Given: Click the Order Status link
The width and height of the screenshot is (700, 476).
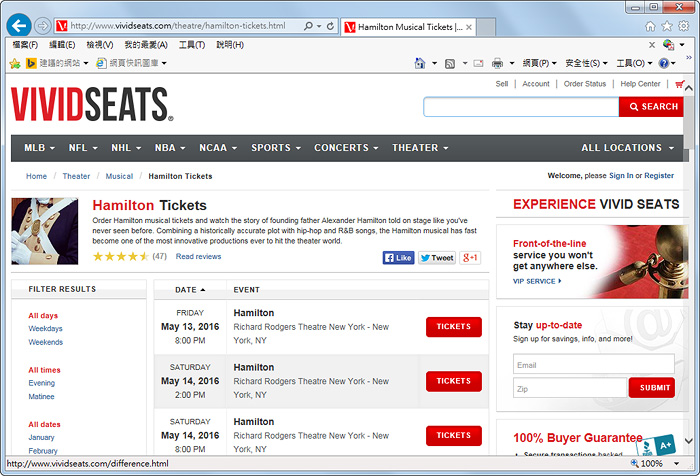Looking at the screenshot, I should click(585, 84).
